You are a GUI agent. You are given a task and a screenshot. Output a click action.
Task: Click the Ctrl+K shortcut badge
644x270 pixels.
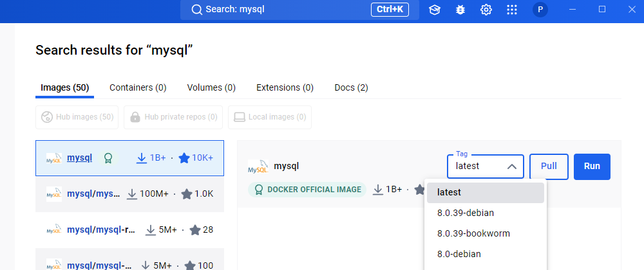click(390, 10)
